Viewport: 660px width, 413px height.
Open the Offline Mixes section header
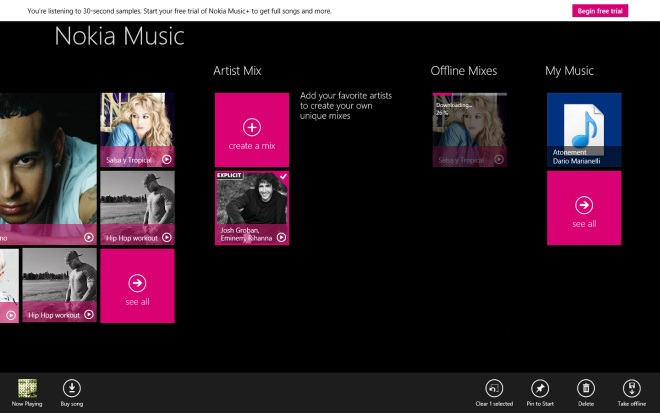pyautogui.click(x=463, y=71)
